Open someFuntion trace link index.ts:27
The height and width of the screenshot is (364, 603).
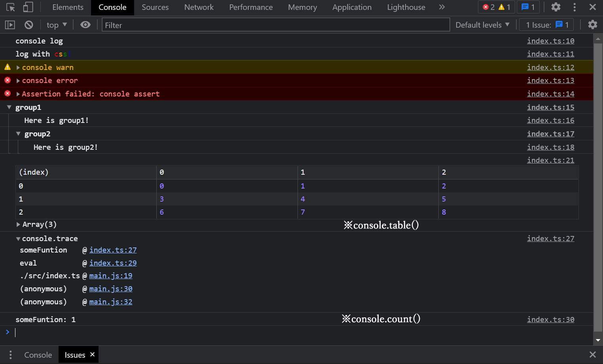(113, 250)
